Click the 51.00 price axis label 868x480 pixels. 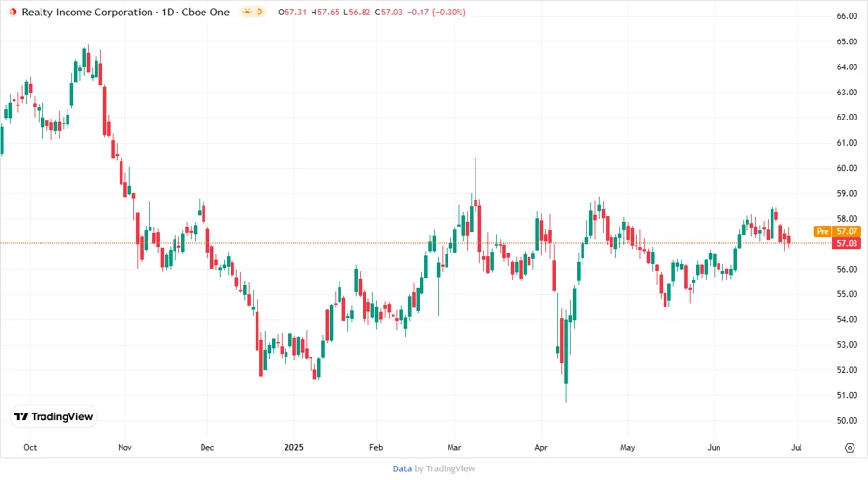click(847, 396)
